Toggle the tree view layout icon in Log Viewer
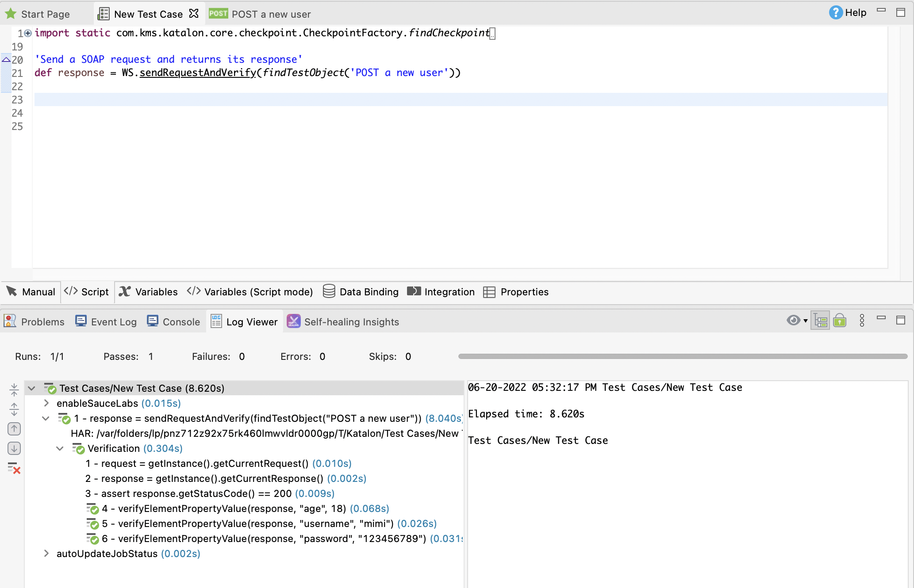This screenshot has width=914, height=588. click(821, 321)
